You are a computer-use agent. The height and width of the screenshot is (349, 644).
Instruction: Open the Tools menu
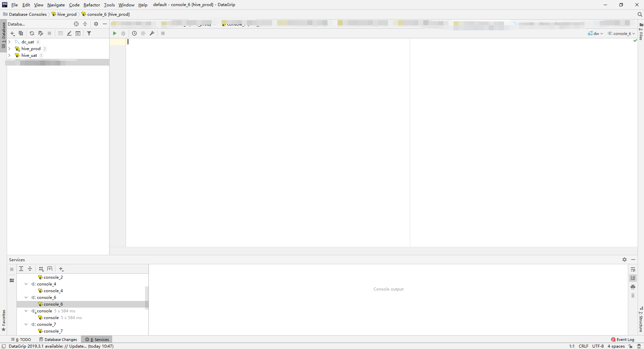click(x=109, y=5)
